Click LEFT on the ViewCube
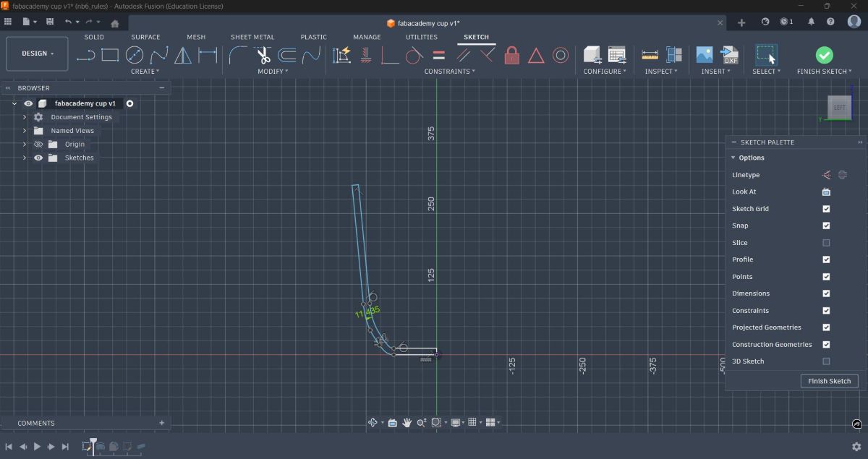The image size is (868, 459). (838, 106)
